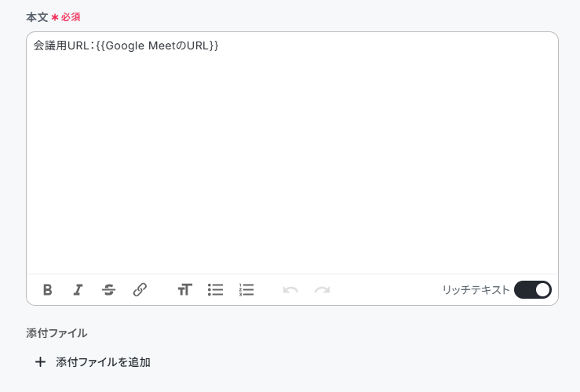Screen dimensions: 580x392
Task: Click the red 必須 required marker
Action: (x=71, y=17)
